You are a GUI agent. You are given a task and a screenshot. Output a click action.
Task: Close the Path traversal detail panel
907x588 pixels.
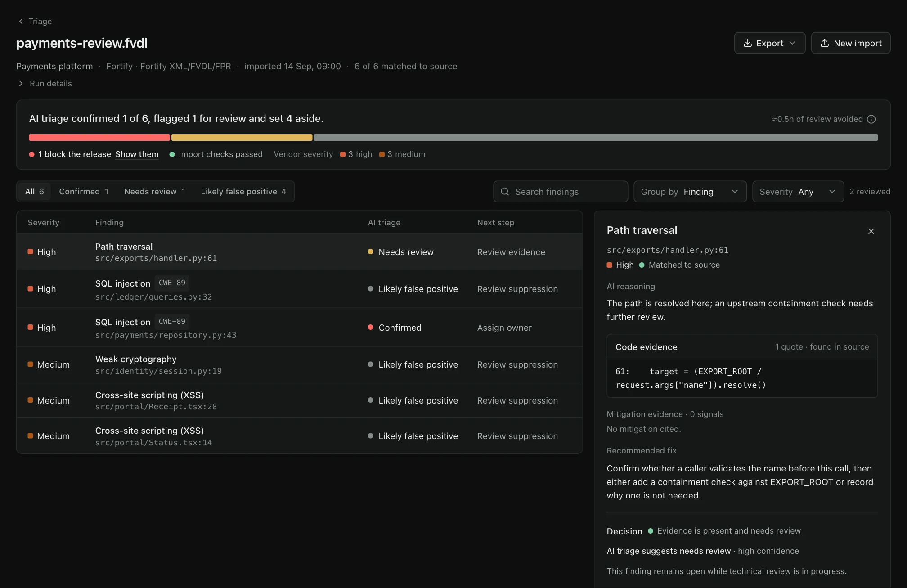pyautogui.click(x=871, y=231)
